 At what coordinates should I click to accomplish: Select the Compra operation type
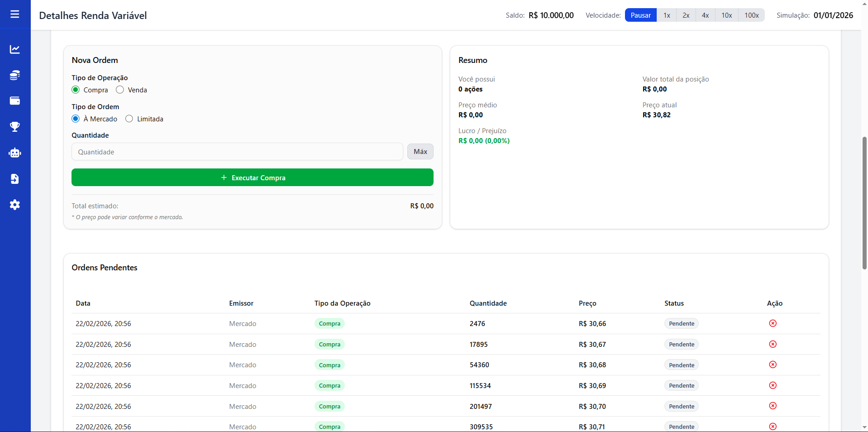click(76, 90)
